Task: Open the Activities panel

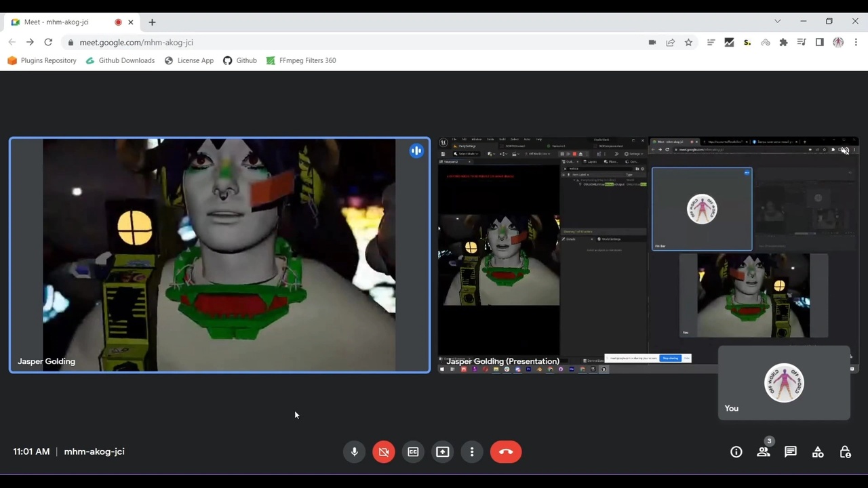Action: 818,452
